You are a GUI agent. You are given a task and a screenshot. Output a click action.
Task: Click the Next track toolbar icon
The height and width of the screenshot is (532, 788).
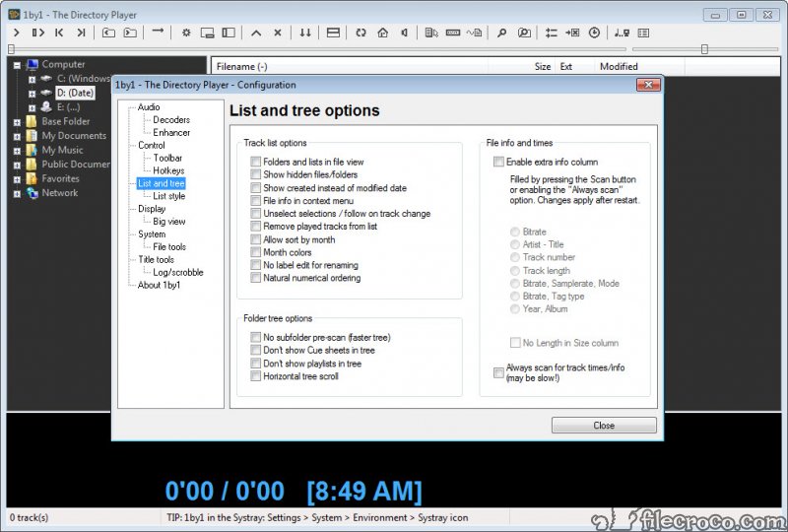(x=81, y=33)
